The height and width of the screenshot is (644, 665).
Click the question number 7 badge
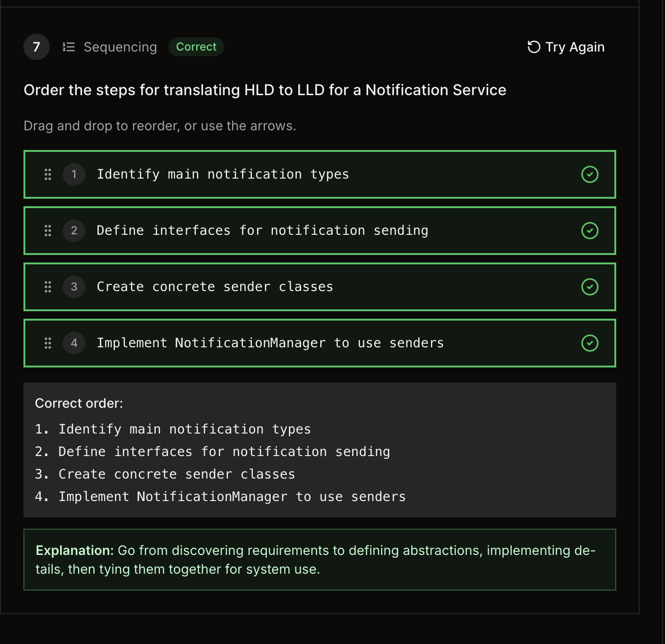[x=37, y=47]
